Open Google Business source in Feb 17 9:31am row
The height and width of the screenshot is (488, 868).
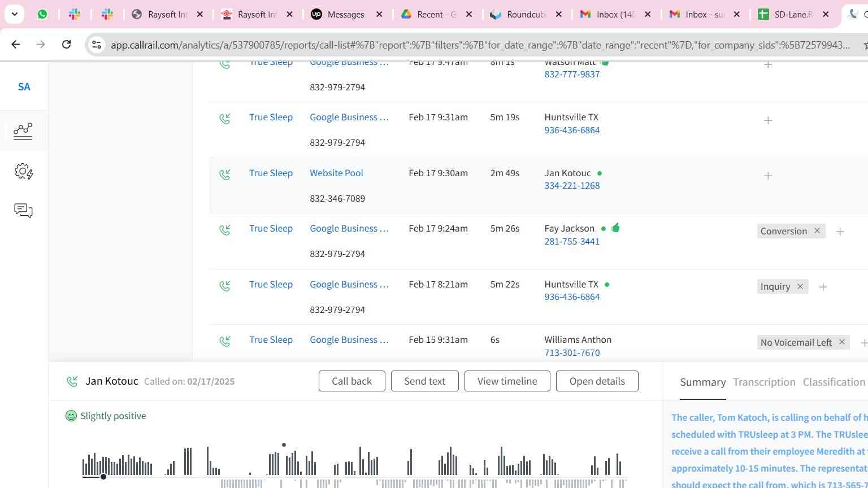[x=349, y=117]
